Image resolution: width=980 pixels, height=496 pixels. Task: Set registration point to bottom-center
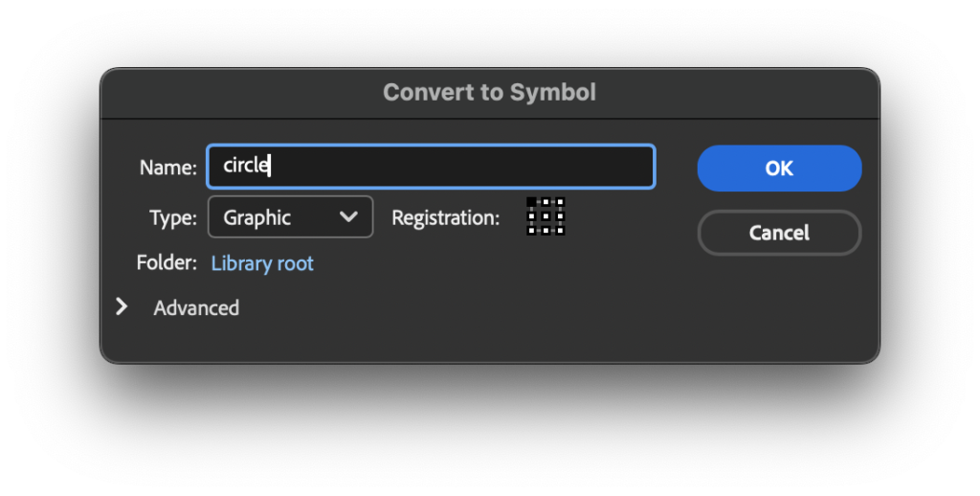click(546, 230)
